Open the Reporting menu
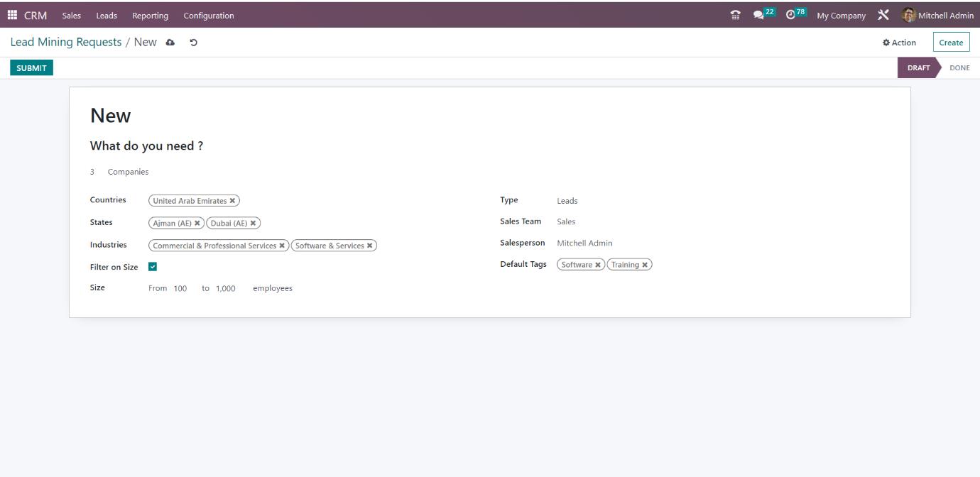 point(150,15)
